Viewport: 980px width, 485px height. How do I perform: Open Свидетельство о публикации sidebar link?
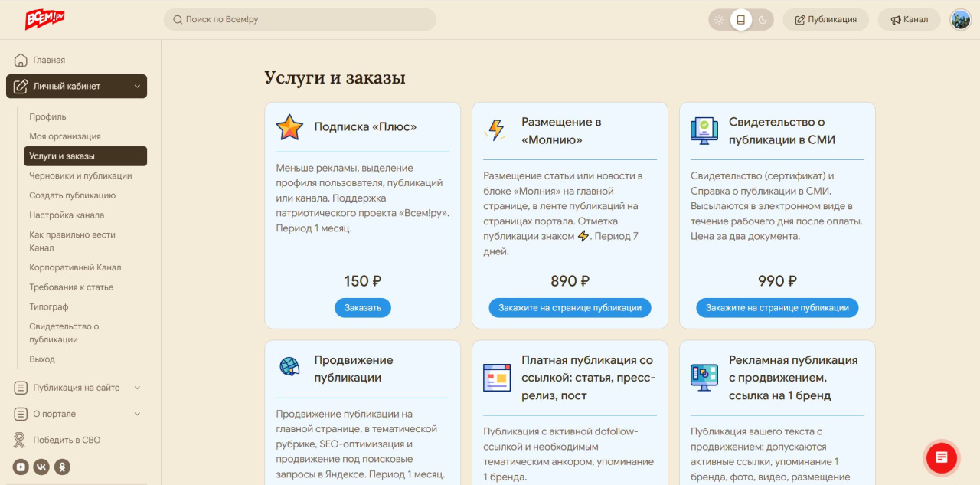(x=64, y=333)
